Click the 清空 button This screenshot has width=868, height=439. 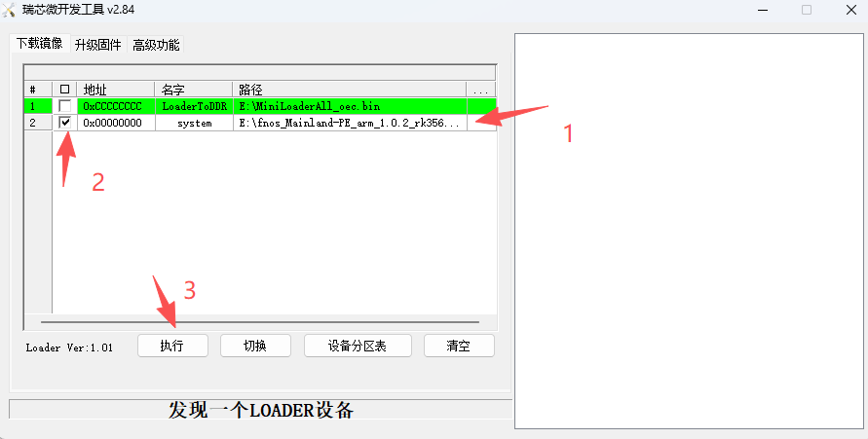(x=459, y=346)
